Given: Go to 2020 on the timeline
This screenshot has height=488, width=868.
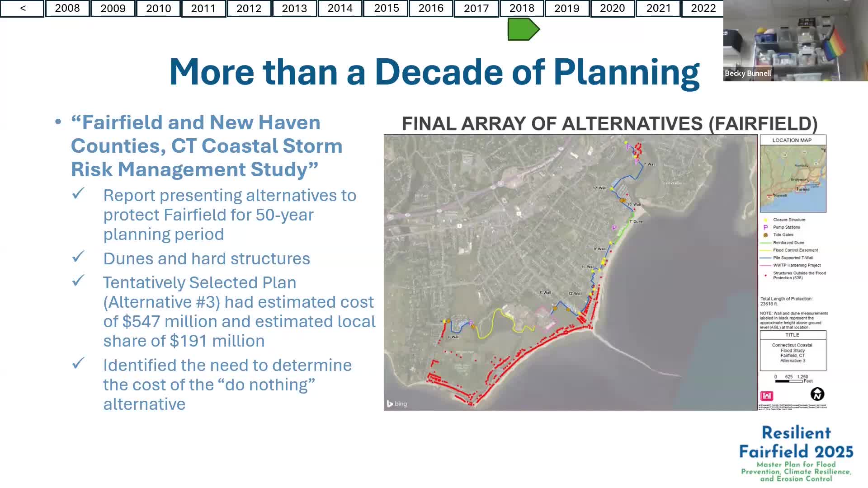Looking at the screenshot, I should tap(613, 8).
